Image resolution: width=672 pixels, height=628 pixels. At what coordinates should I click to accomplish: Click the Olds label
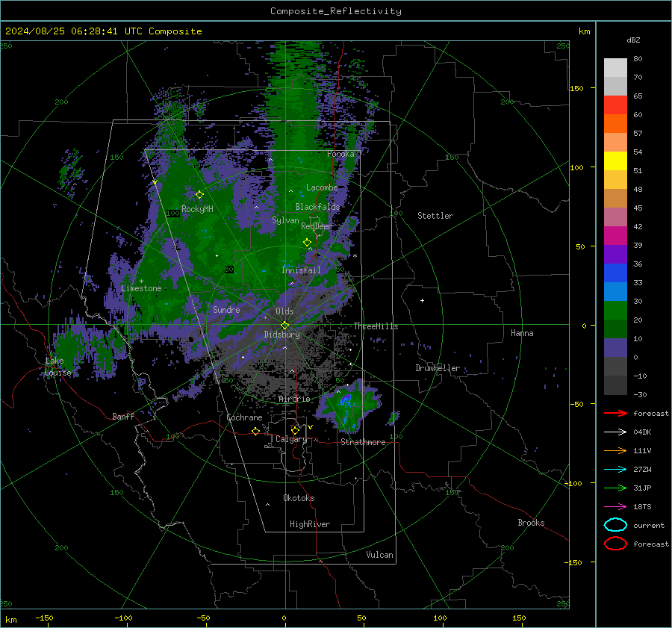(x=284, y=311)
